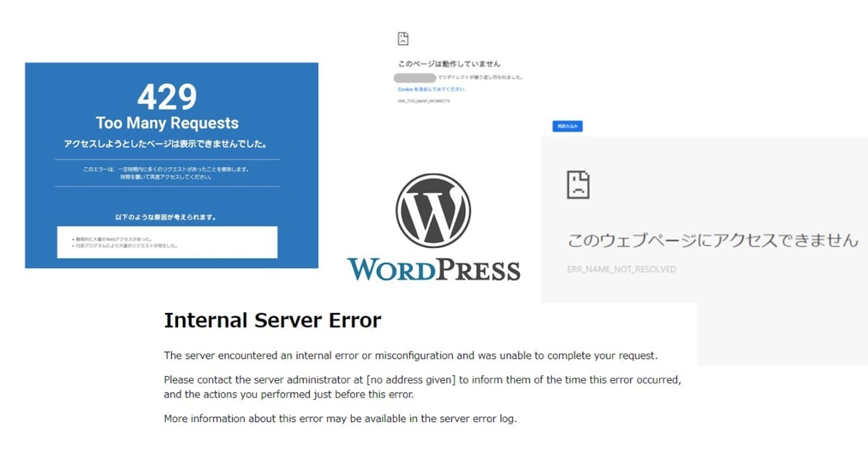The height and width of the screenshot is (454, 868).
Task: Click the WordPress wordmark text
Action: pos(433,269)
